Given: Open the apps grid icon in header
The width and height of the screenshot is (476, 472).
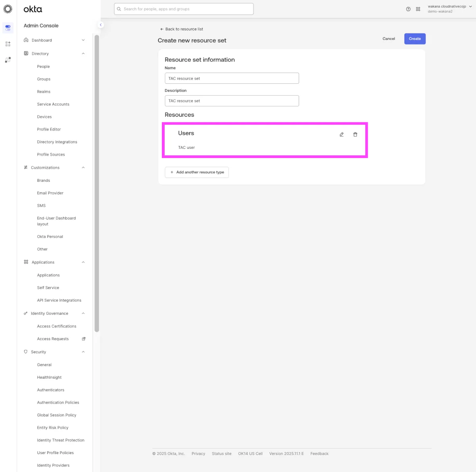Looking at the screenshot, I should click(418, 9).
